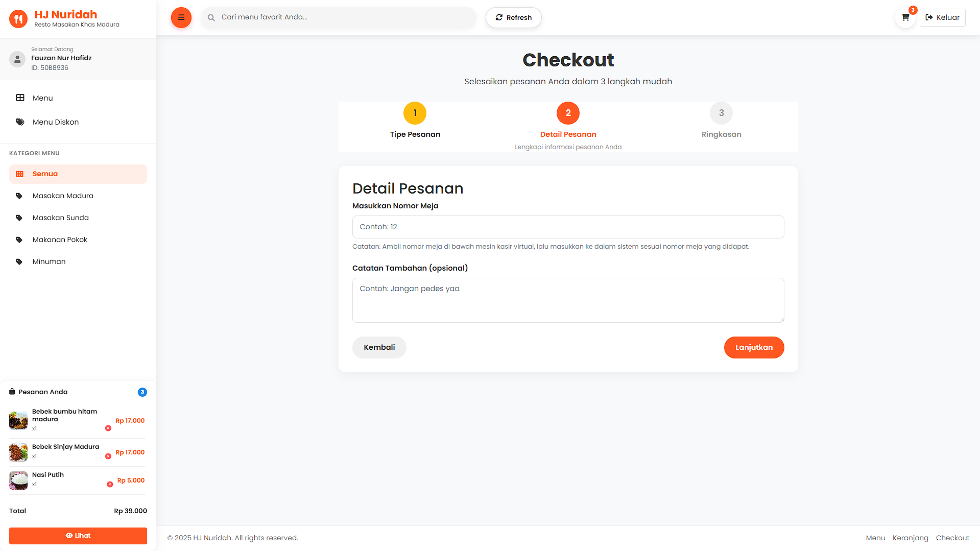This screenshot has height=551, width=980.
Task: Focus the table number input field
Action: point(568,227)
